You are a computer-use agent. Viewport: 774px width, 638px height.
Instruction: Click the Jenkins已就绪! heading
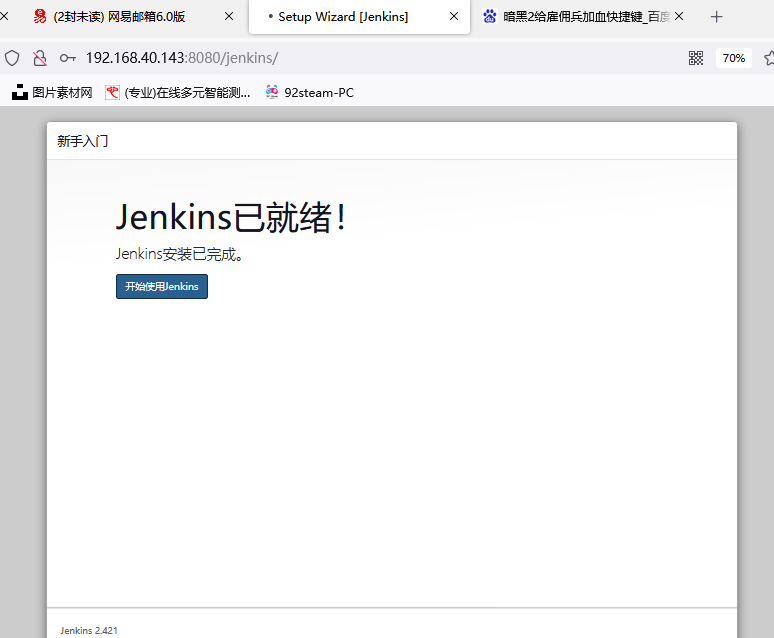click(231, 217)
